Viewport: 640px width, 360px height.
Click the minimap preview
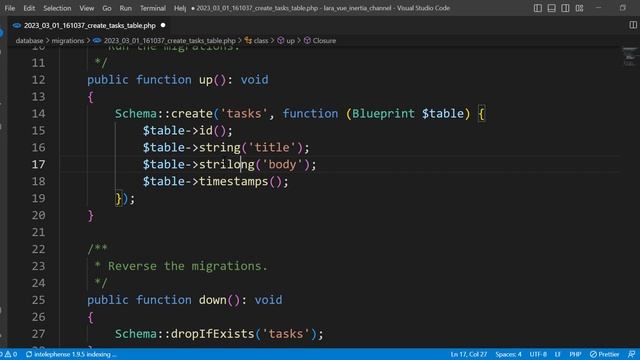click(629, 56)
